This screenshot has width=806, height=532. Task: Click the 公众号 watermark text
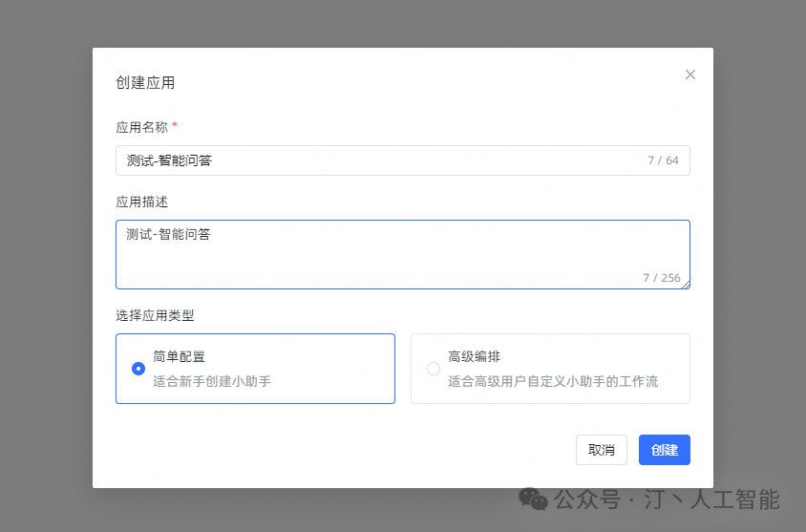click(587, 499)
